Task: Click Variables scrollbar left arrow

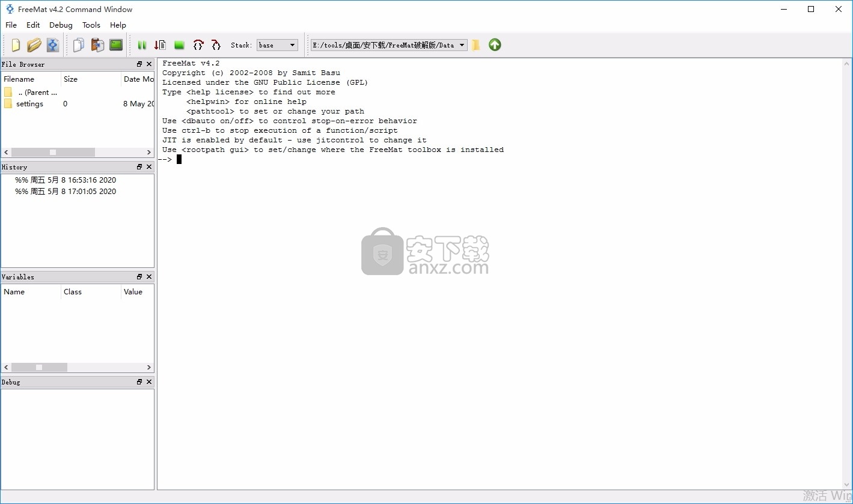Action: (6, 367)
